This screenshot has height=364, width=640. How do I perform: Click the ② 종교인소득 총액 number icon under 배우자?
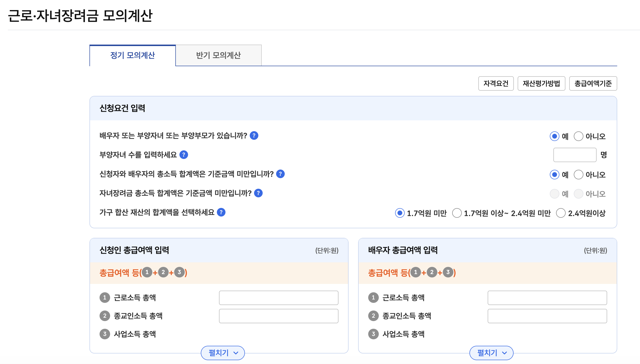373,316
